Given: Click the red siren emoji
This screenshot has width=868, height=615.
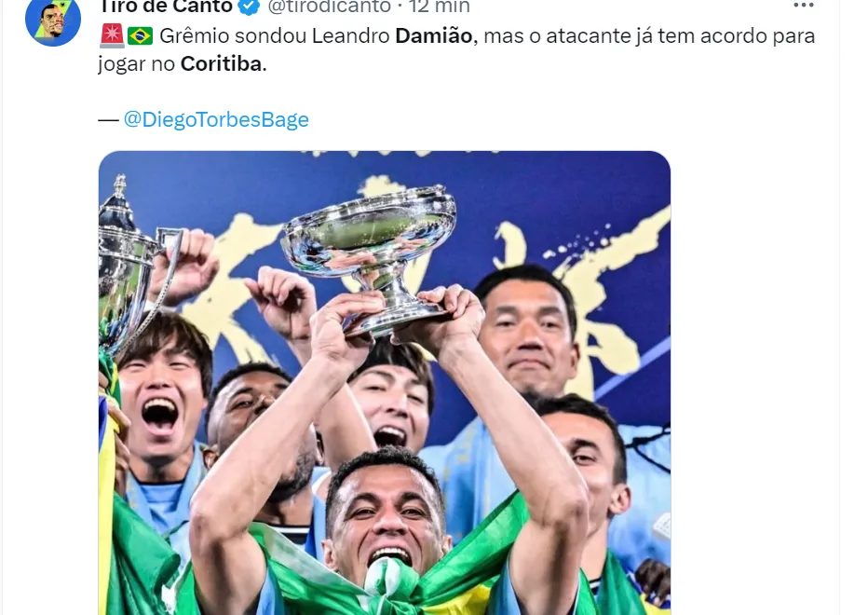Looking at the screenshot, I should [x=112, y=35].
